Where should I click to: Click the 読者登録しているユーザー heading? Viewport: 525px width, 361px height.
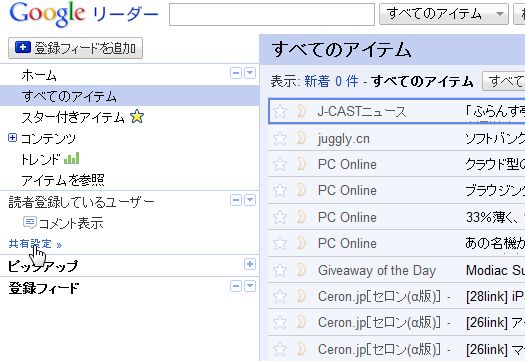point(81,202)
